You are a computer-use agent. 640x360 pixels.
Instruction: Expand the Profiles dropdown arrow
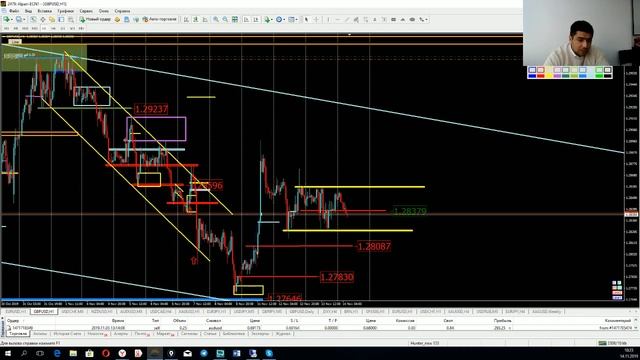pyautogui.click(x=24, y=20)
